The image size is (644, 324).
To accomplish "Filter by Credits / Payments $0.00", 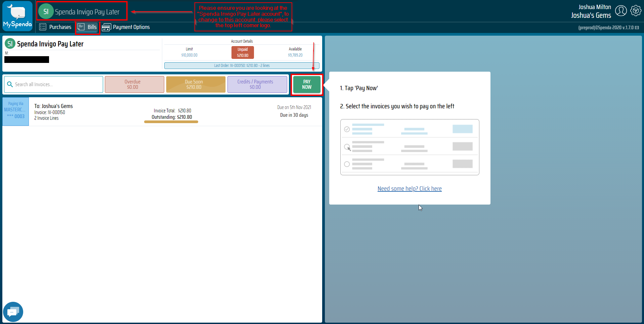I will 257,84.
